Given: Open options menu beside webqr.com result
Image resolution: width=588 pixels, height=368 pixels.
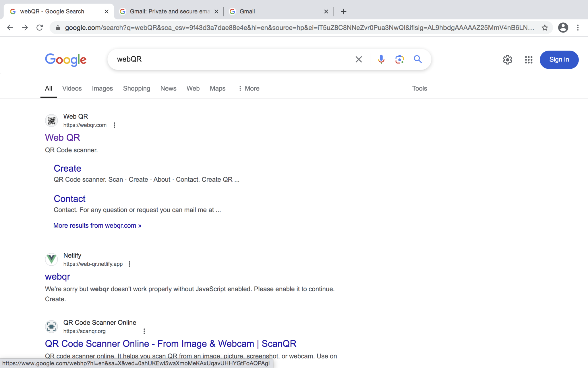Looking at the screenshot, I should pyautogui.click(x=114, y=125).
